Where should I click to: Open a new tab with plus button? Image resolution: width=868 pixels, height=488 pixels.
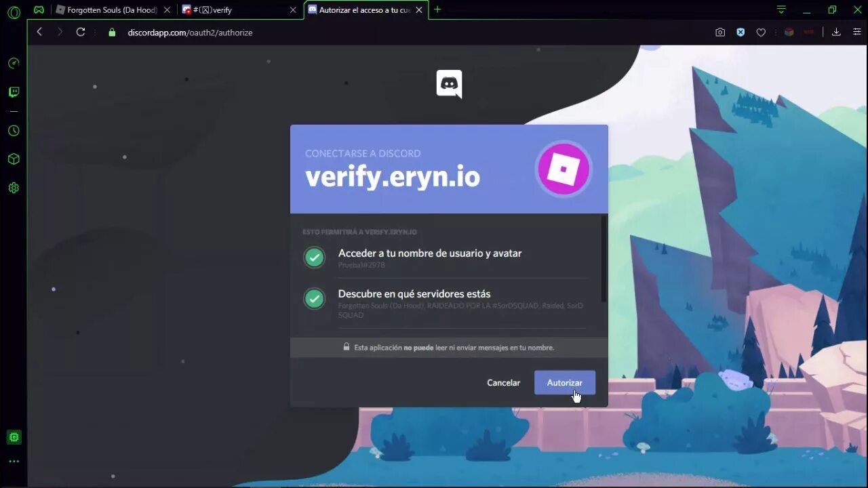(437, 9)
